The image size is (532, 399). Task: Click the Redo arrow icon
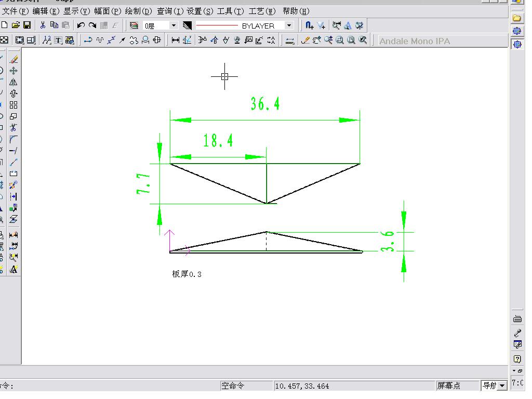(92, 25)
